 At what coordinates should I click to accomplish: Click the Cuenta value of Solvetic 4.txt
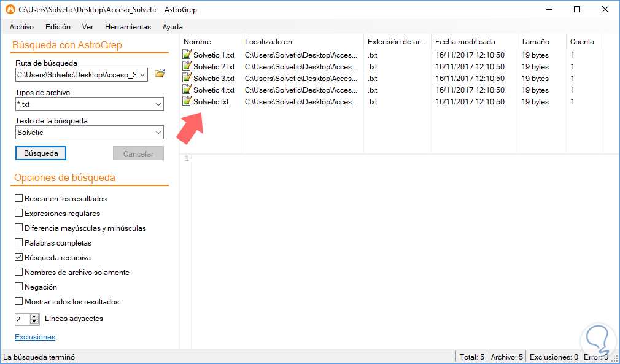[572, 90]
